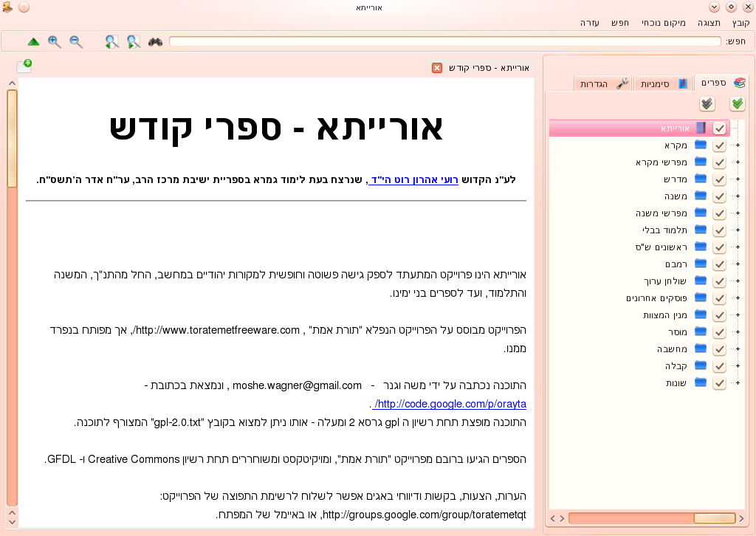Image resolution: width=756 pixels, height=536 pixels.
Task: Click the folder icon next to מחשבה
Action: [x=701, y=348]
